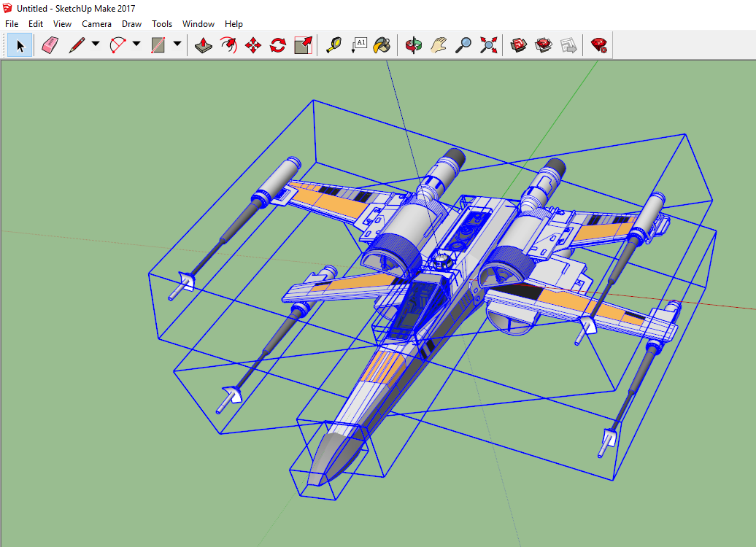Screen dimensions: 756x547
Task: Select the Rectangle shape tool
Action: point(158,45)
